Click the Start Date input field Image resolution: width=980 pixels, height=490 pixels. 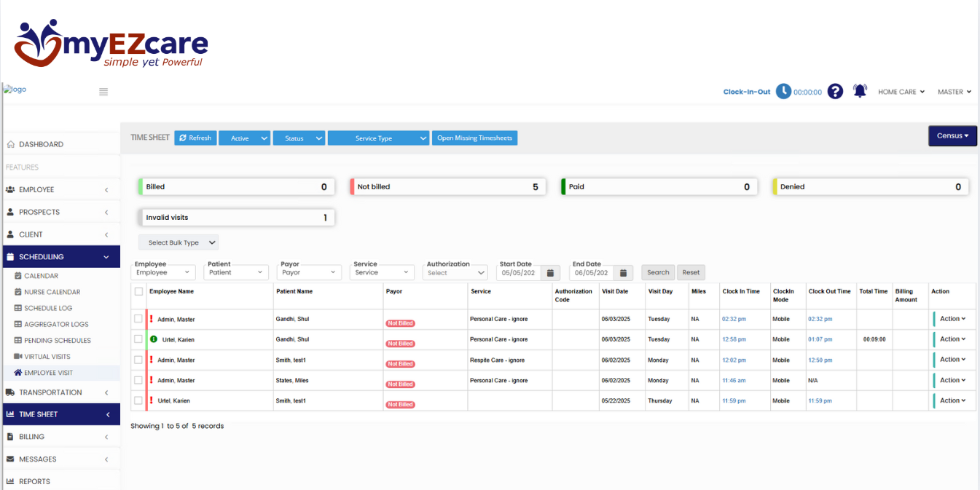tap(519, 273)
